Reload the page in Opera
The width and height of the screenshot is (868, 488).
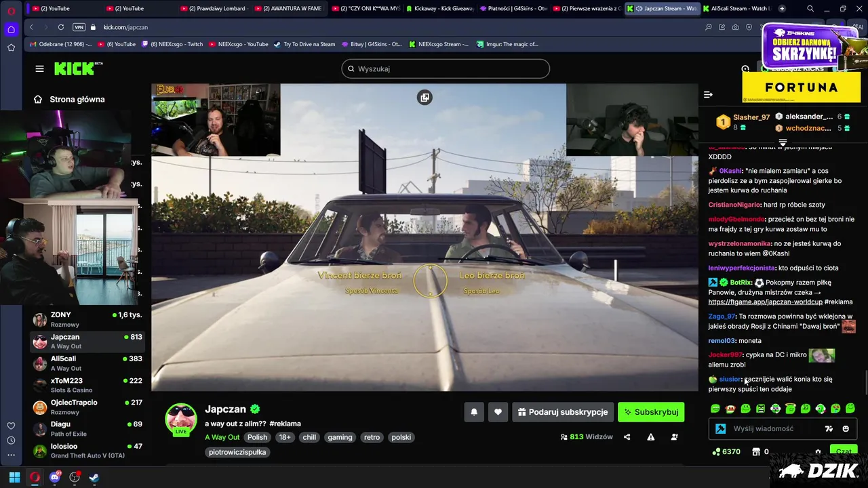coord(61,27)
